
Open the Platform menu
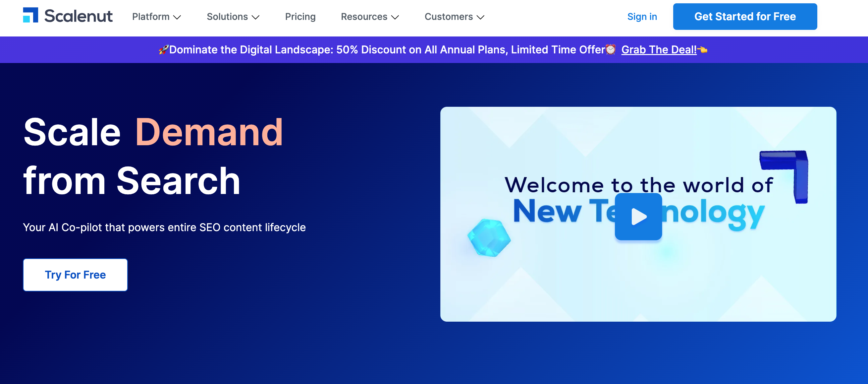(151, 17)
